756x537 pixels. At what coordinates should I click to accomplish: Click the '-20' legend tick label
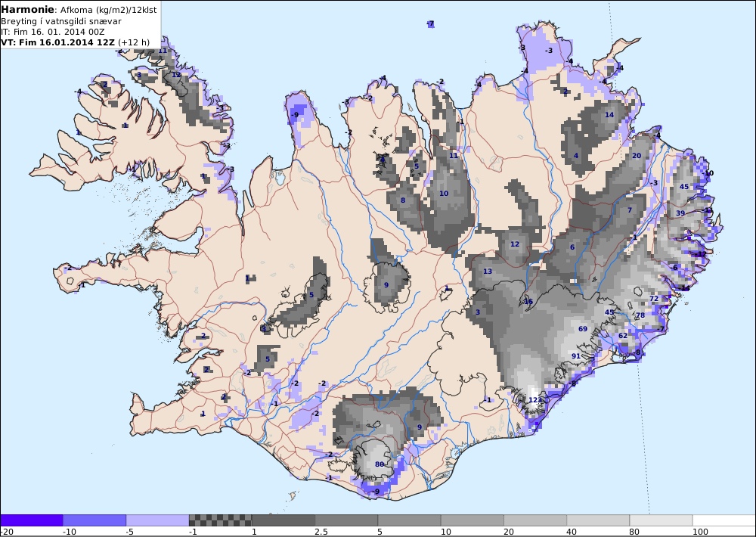coord(7,532)
